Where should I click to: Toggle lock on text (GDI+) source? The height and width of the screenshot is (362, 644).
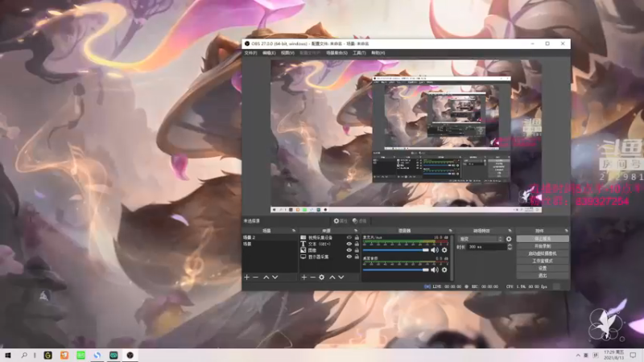[357, 244]
